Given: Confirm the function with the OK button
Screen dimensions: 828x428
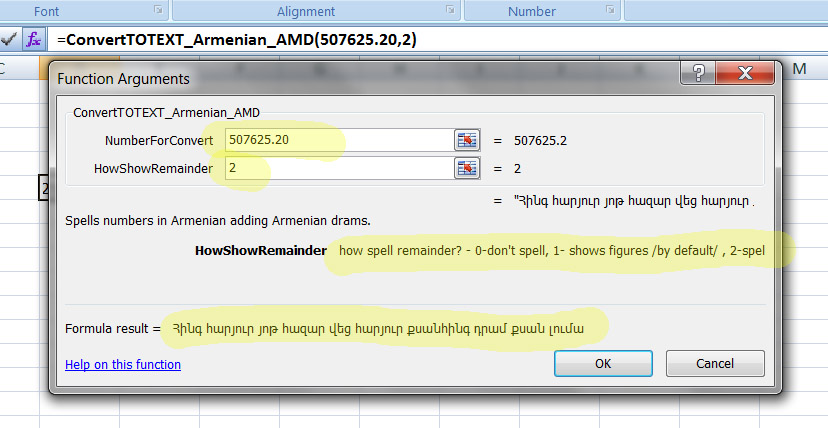Looking at the screenshot, I should 602,363.
